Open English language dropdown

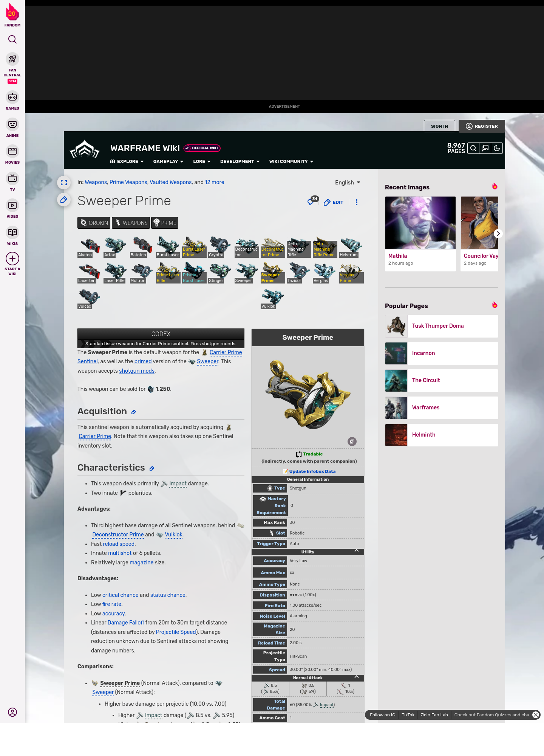348,183
